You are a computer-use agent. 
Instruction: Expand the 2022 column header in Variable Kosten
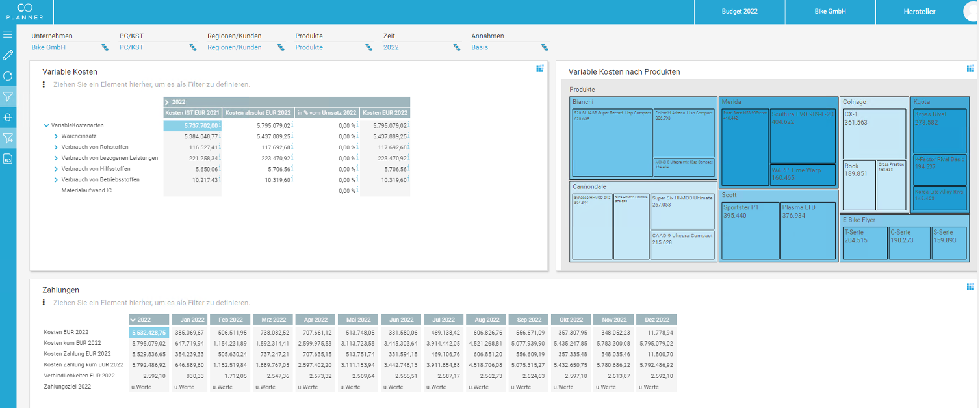point(168,103)
